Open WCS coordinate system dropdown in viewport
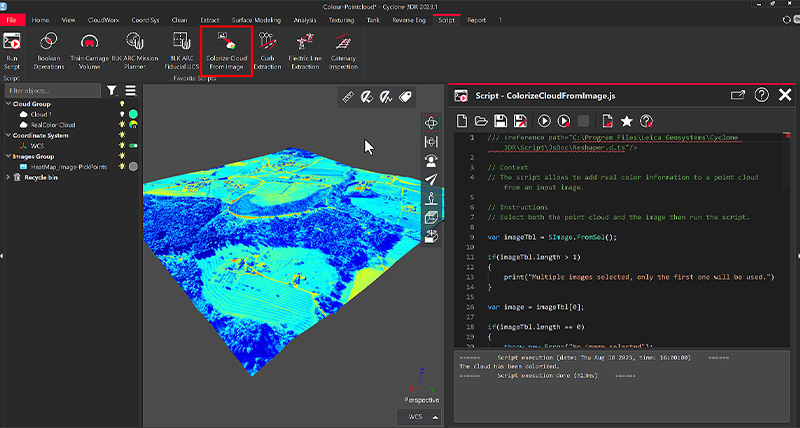The height and width of the screenshot is (428, 800). 419,417
